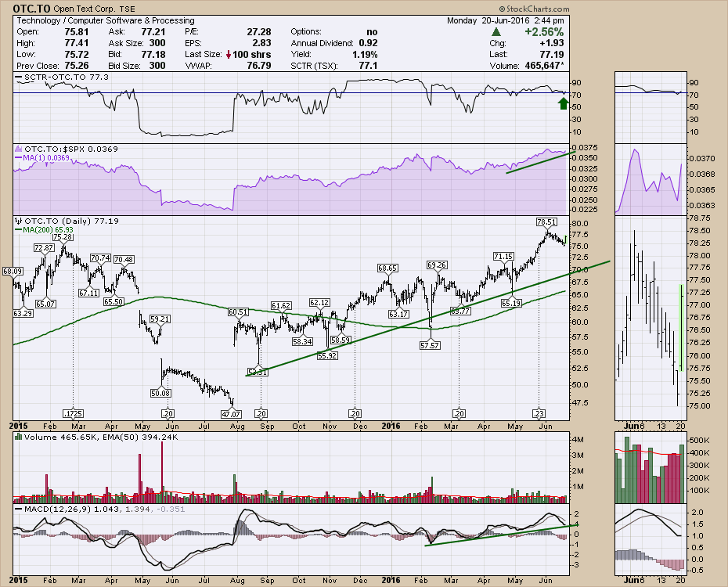Image resolution: width=728 pixels, height=587 pixels.
Task: Click the OTC.TO ticker symbol title
Action: tap(31, 9)
